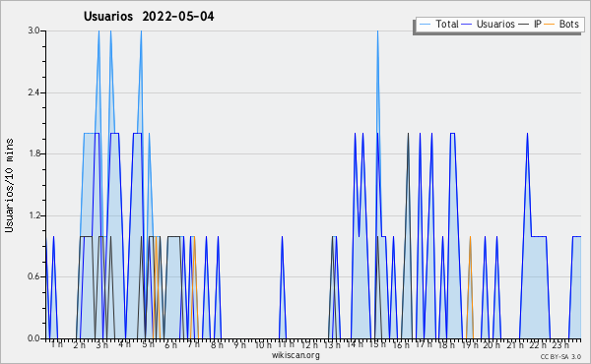Click the chart title "Usuarios 2022-05-04"
Screen dimensions: 591x364
point(149,16)
